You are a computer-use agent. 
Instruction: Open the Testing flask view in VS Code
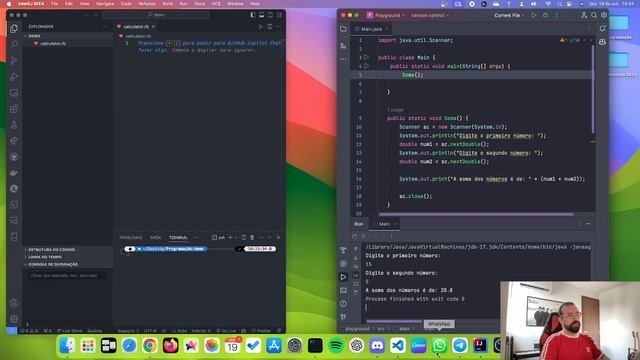tap(14, 125)
